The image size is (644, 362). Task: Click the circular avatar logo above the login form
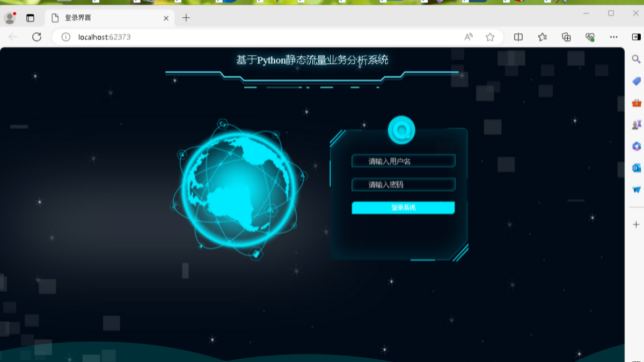402,130
